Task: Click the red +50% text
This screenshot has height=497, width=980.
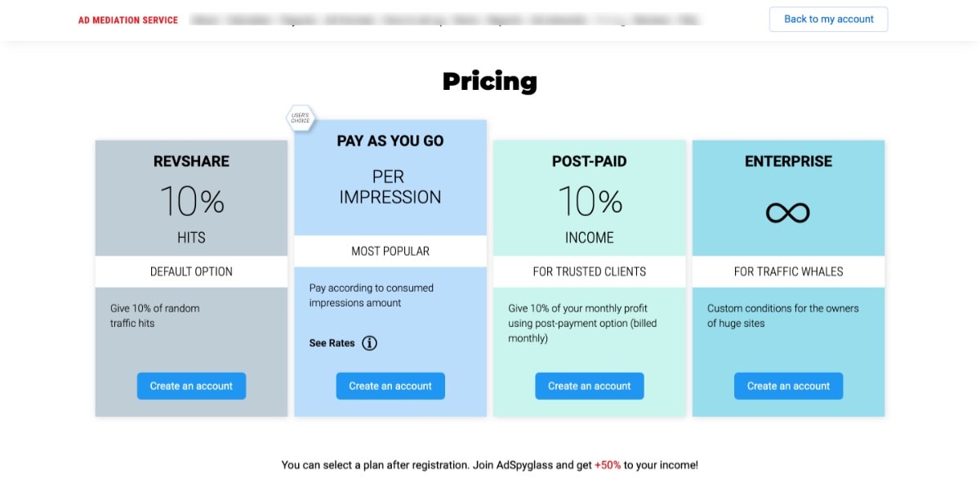Action: 608,465
